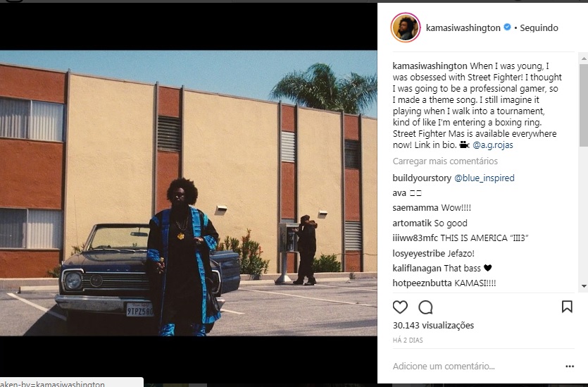Screen dimensions: 588x387
Task: Open kamasiwashington profile picture avatar
Action: 406,27
